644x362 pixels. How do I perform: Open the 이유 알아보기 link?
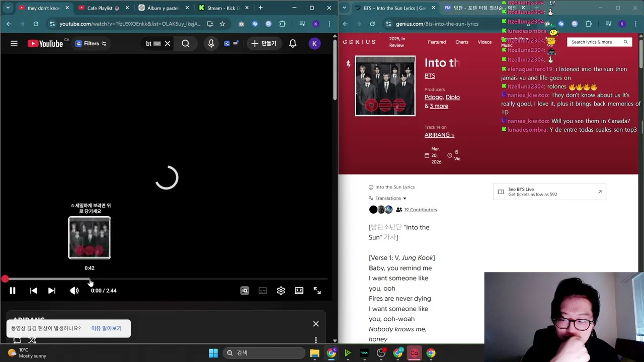[106, 328]
